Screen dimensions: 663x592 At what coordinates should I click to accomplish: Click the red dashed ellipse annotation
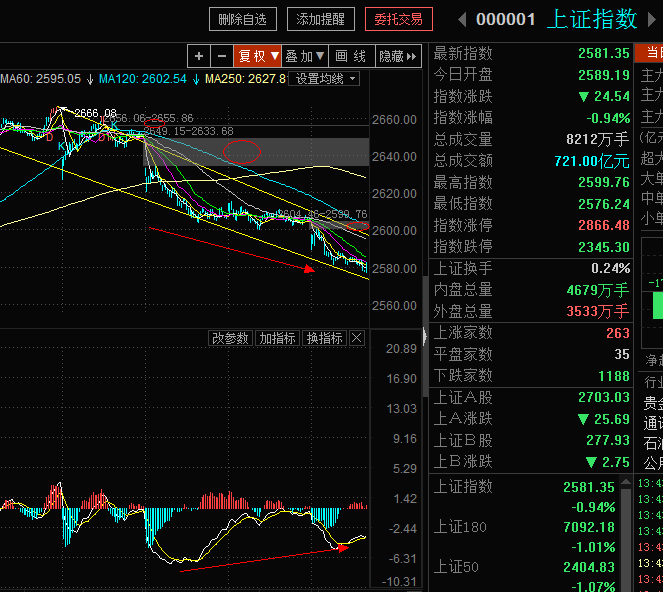pyautogui.click(x=241, y=152)
